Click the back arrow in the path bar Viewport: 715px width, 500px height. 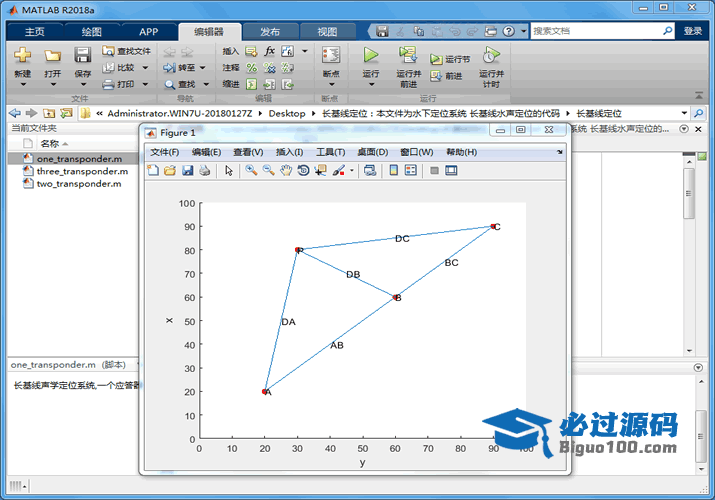(15, 113)
